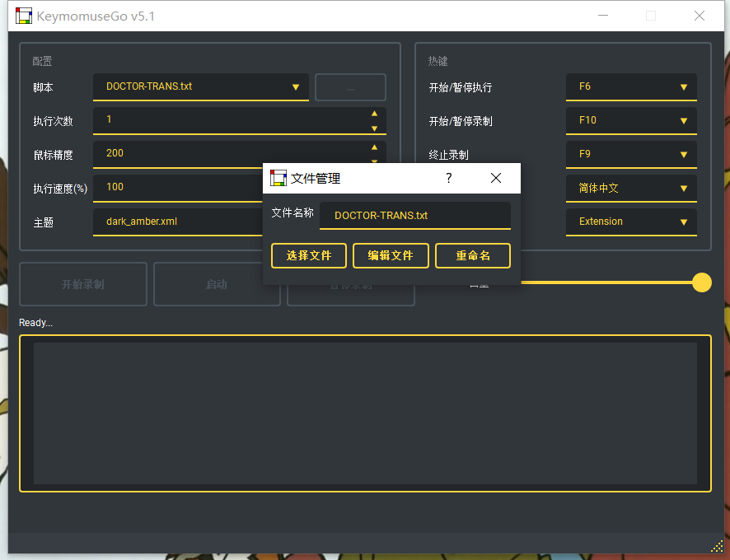Click the resize grip at window bottom-right corner

[x=717, y=546]
